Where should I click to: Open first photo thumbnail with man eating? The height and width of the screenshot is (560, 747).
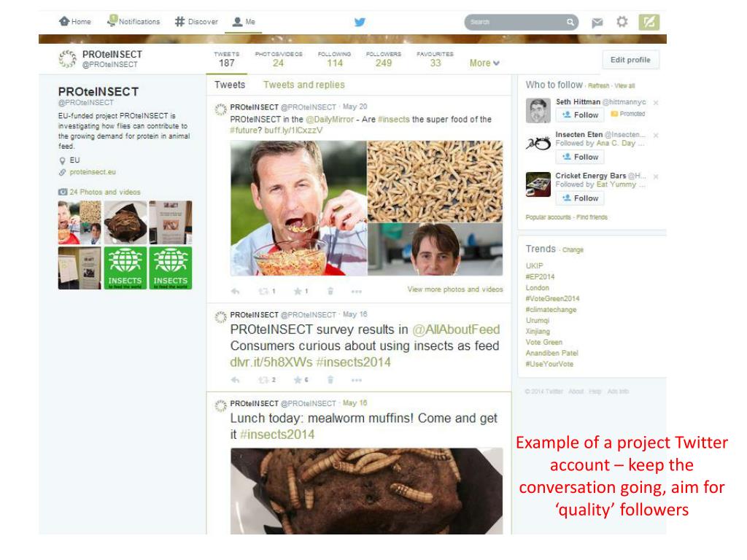click(x=80, y=222)
